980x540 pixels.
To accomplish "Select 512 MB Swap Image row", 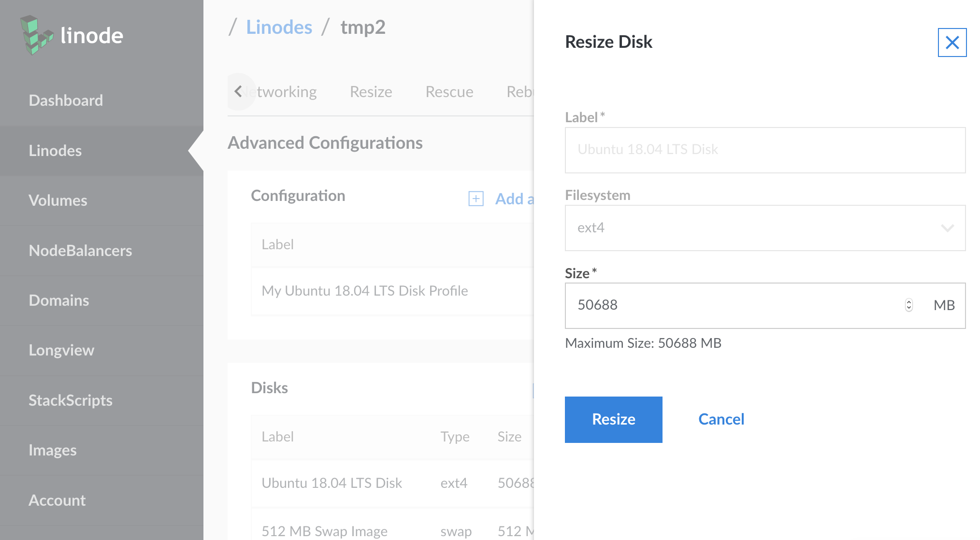I will click(x=392, y=526).
